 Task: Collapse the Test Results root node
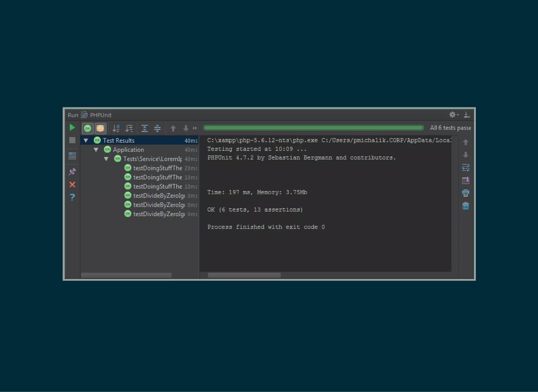click(86, 141)
